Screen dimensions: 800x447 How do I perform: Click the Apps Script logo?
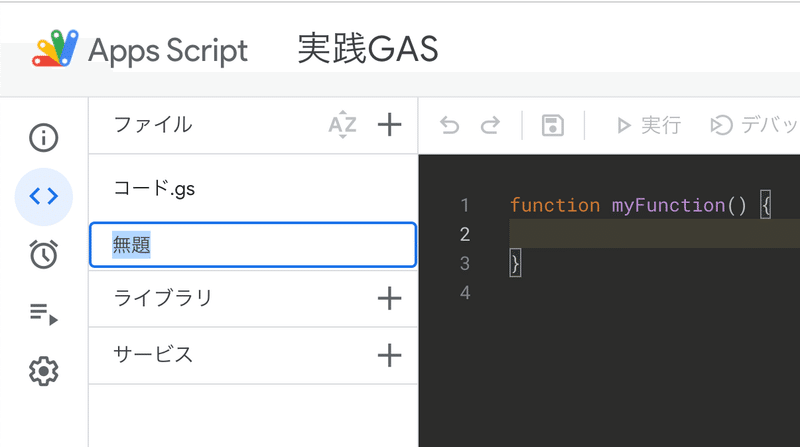55,49
